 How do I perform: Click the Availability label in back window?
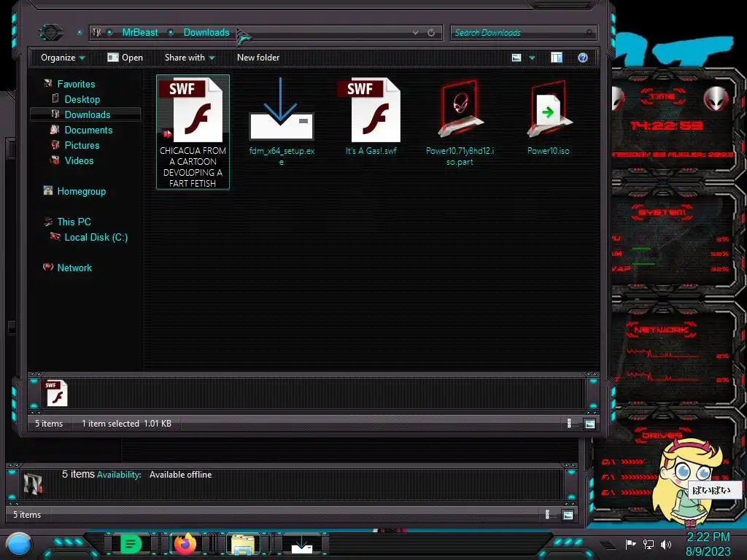tap(119, 475)
